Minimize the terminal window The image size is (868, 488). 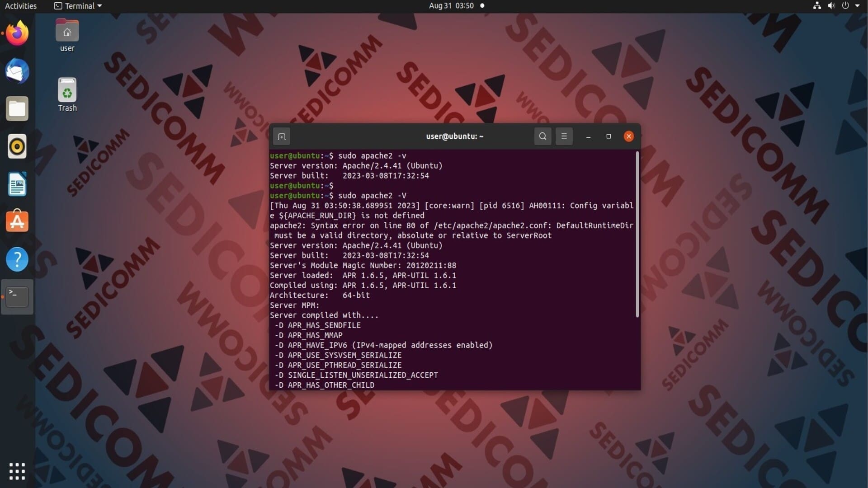pyautogui.click(x=588, y=136)
